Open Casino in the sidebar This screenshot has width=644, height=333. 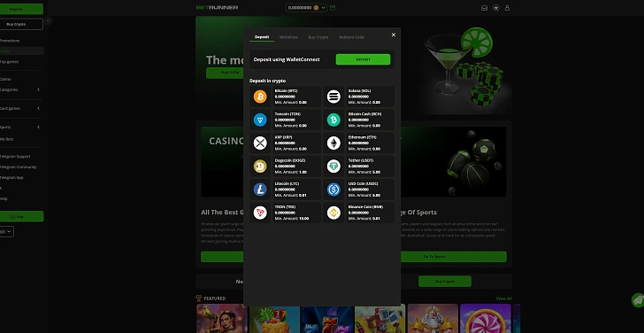(5, 79)
